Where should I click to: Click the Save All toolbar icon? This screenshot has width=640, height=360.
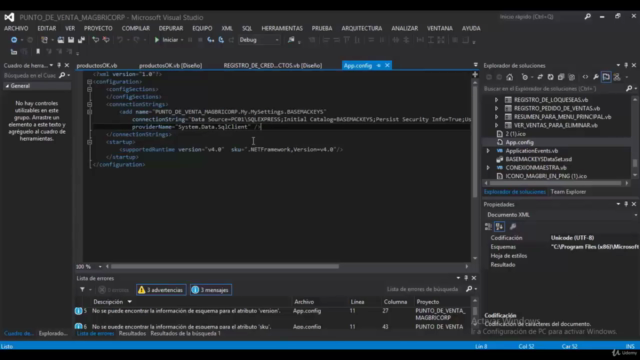pos(81,40)
